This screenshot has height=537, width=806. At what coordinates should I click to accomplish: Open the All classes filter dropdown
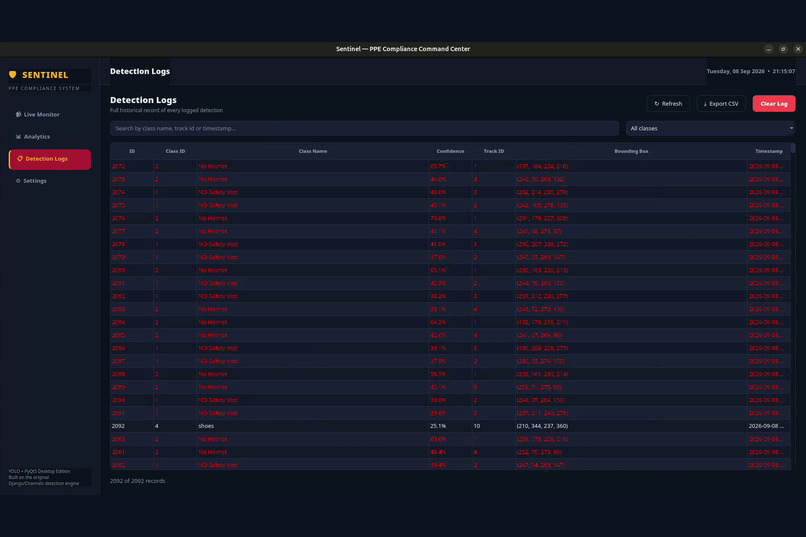click(x=710, y=128)
